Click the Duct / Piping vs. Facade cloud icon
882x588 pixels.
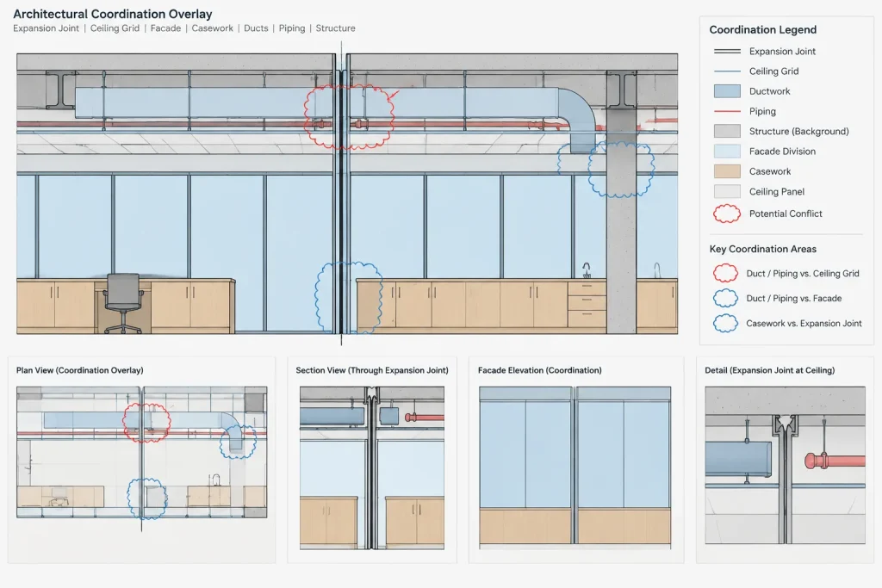(725, 298)
